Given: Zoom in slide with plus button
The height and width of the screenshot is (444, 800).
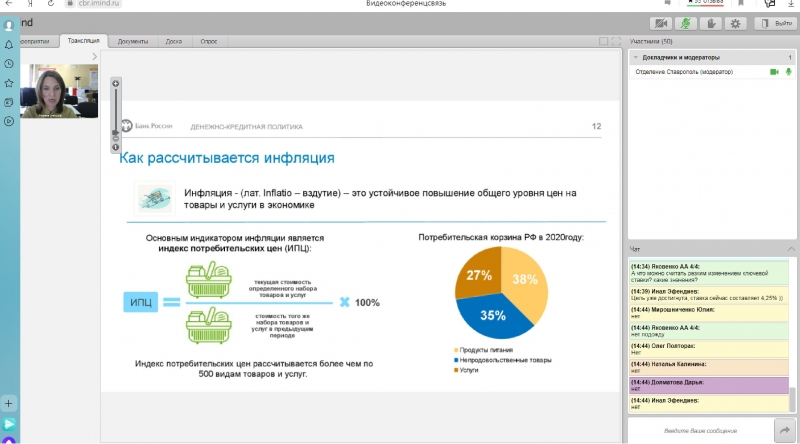Looking at the screenshot, I should [x=116, y=84].
